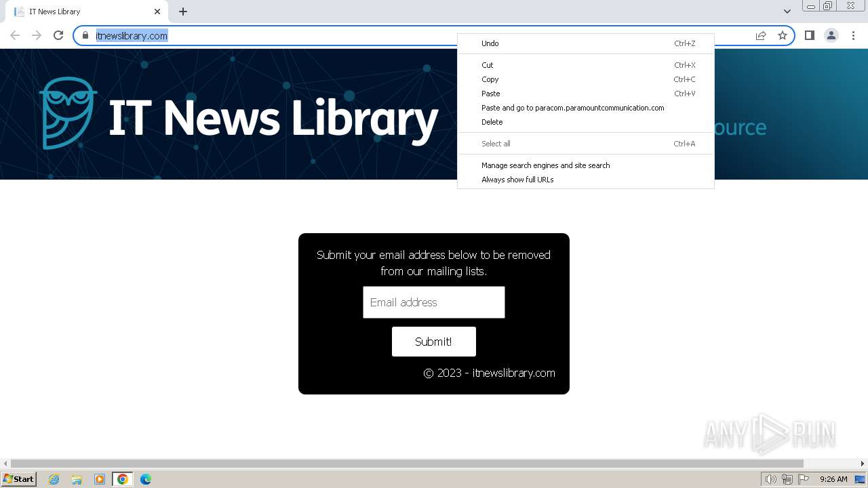Open the network tray icon
868x488 pixels.
click(x=787, y=479)
